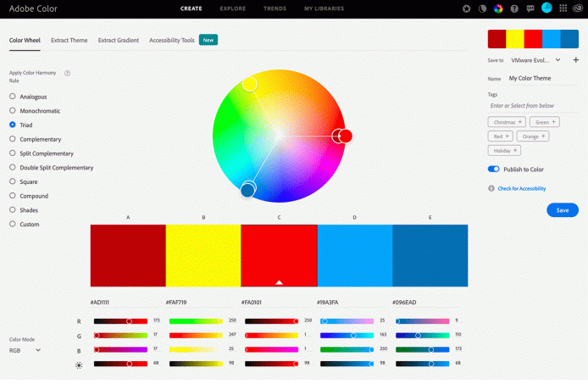The width and height of the screenshot is (588, 384).
Task: Click the B slider for color E
Action: tap(422, 349)
